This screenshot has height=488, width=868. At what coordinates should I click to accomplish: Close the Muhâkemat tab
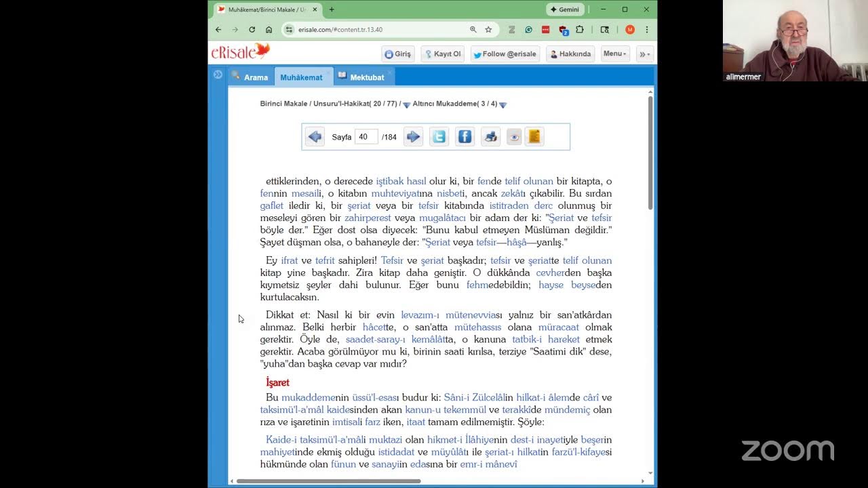(328, 72)
